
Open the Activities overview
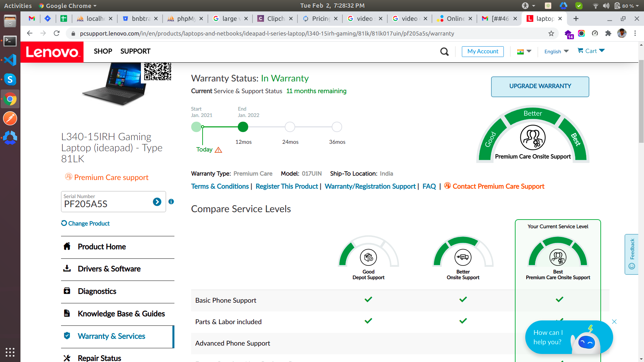18,6
